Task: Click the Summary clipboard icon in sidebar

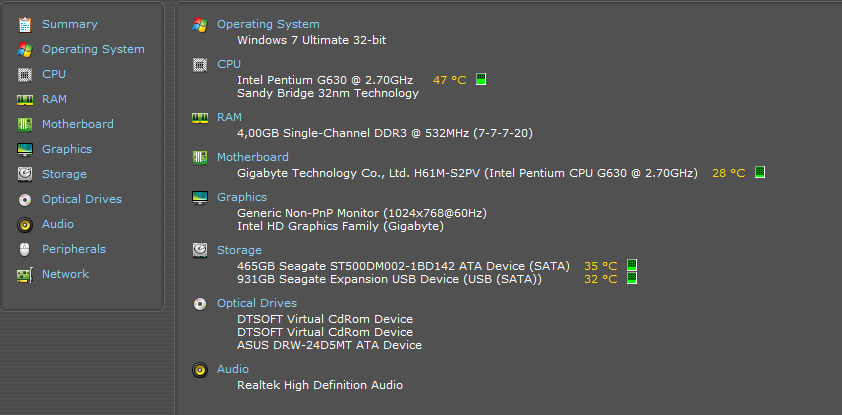Action: 24,24
